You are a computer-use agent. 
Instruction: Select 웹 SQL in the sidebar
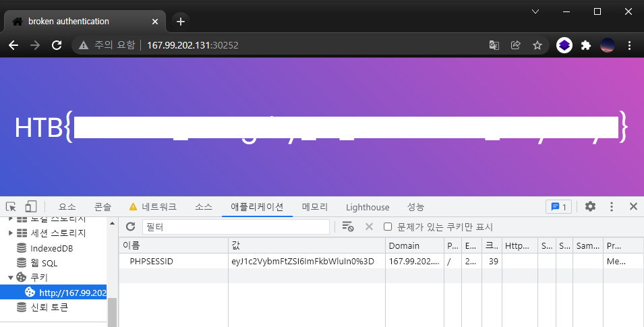(x=44, y=263)
